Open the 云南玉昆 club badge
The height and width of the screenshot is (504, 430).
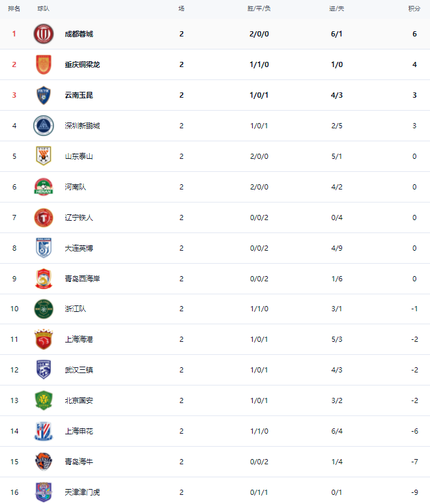[x=44, y=95]
